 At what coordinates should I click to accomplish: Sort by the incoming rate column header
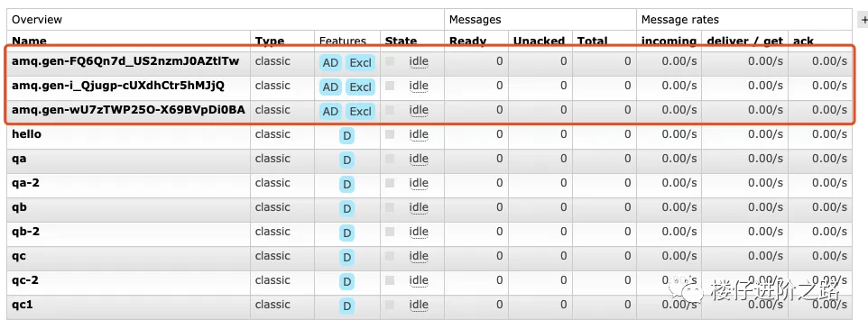pos(669,41)
